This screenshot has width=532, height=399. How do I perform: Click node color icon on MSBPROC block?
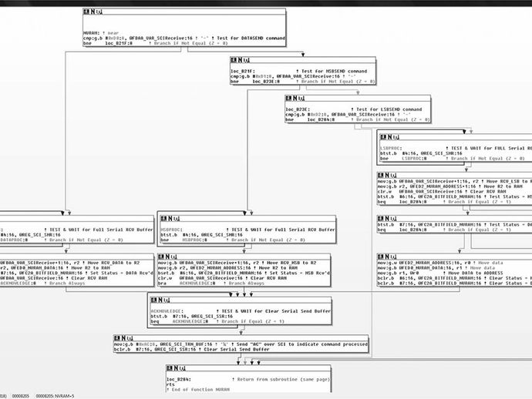pyautogui.click(x=164, y=219)
